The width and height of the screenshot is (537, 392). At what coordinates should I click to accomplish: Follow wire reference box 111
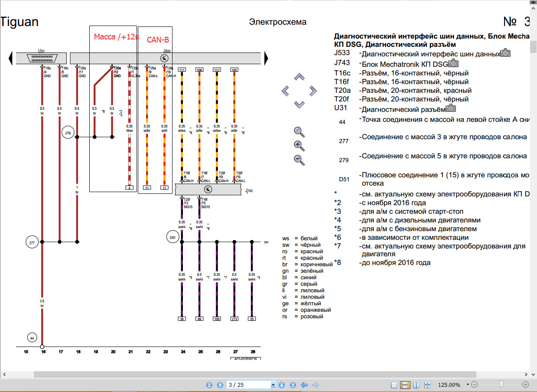pyautogui.click(x=182, y=70)
